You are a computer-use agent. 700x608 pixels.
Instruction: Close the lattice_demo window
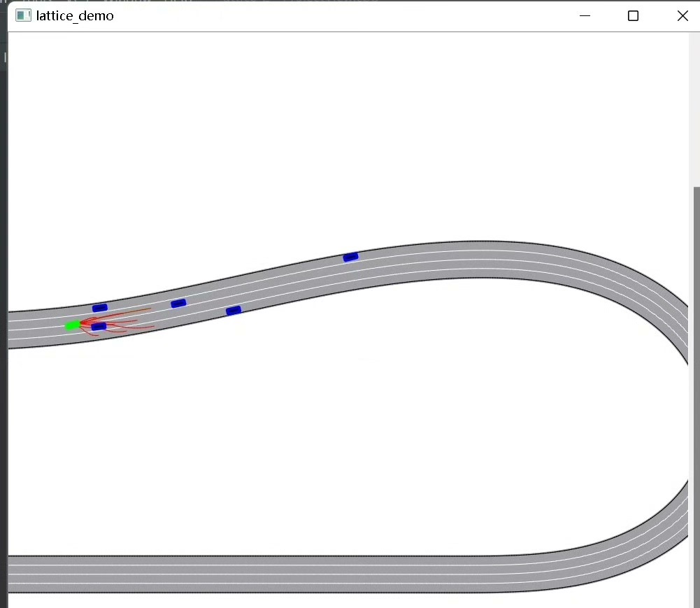tap(682, 15)
